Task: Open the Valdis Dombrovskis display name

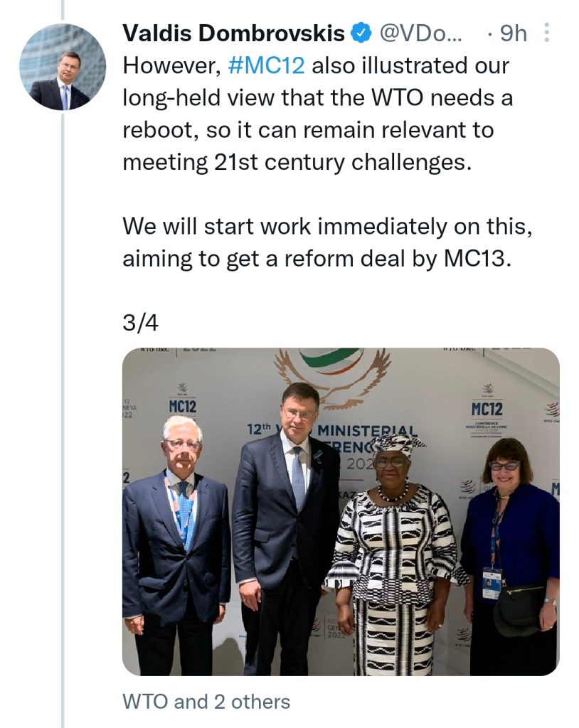Action: click(234, 33)
